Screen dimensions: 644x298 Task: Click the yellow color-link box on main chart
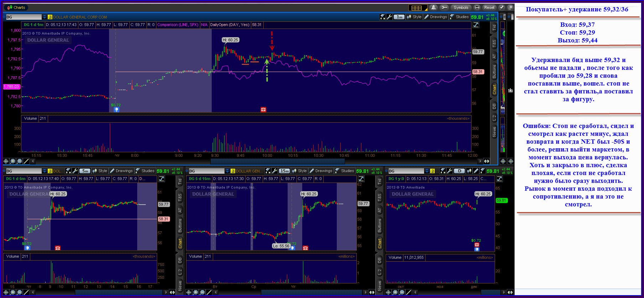50,17
